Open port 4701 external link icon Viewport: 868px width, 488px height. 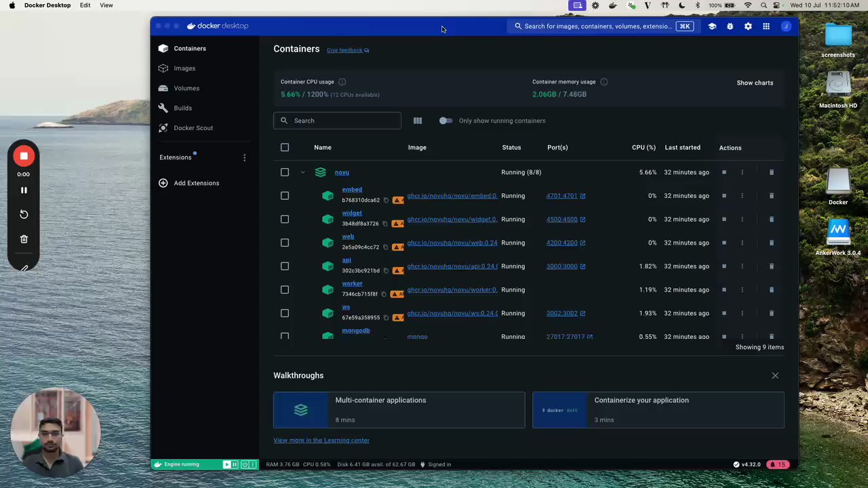(583, 196)
